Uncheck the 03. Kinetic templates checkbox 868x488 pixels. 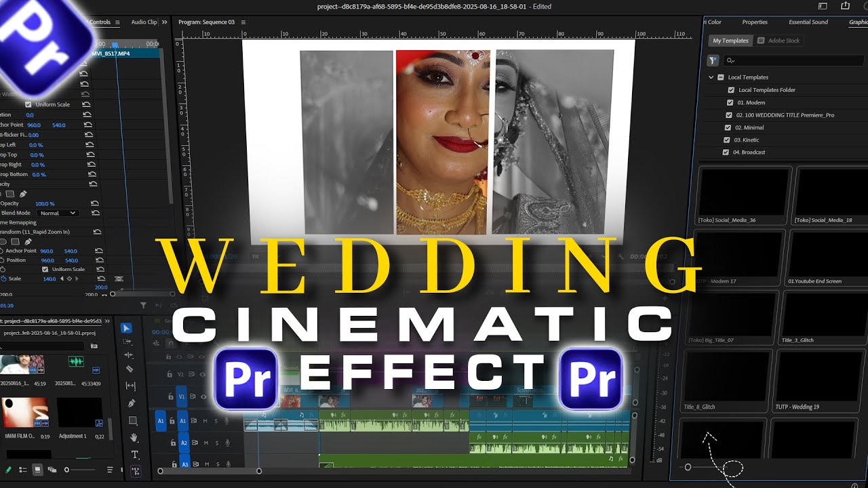point(728,140)
